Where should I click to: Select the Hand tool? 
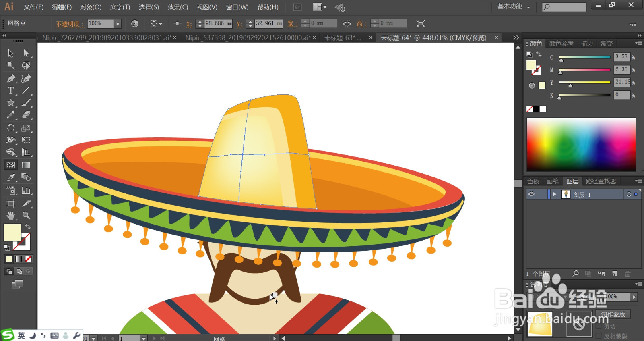click(11, 216)
